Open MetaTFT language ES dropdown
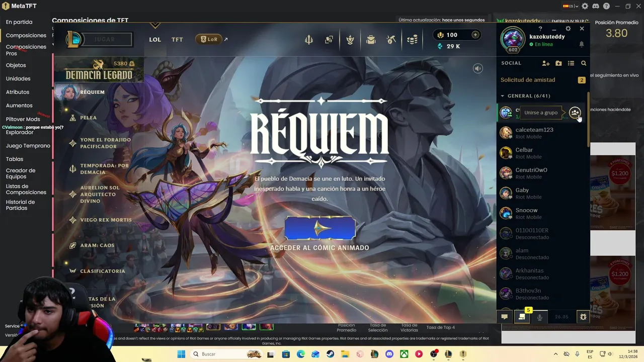 tap(571, 6)
